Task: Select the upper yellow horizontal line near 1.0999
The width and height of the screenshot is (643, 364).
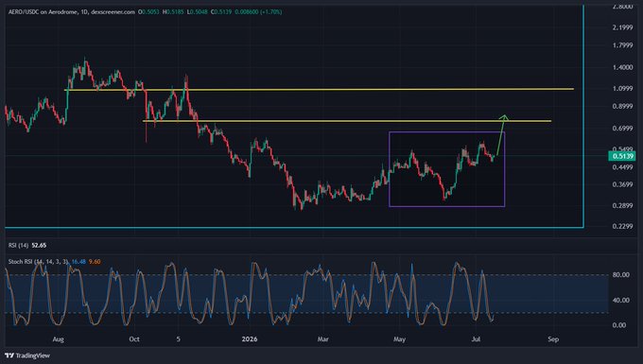Action: [319, 90]
